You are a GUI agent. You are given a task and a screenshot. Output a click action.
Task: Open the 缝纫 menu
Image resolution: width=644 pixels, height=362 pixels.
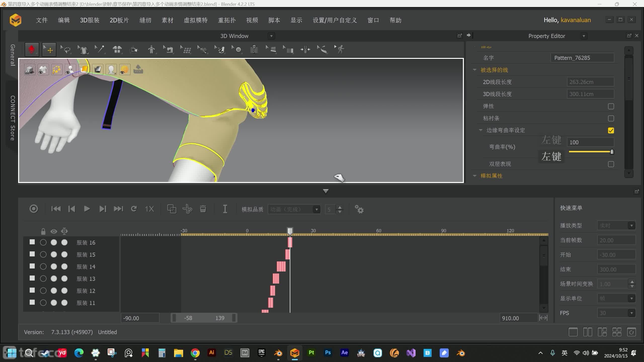click(x=145, y=20)
